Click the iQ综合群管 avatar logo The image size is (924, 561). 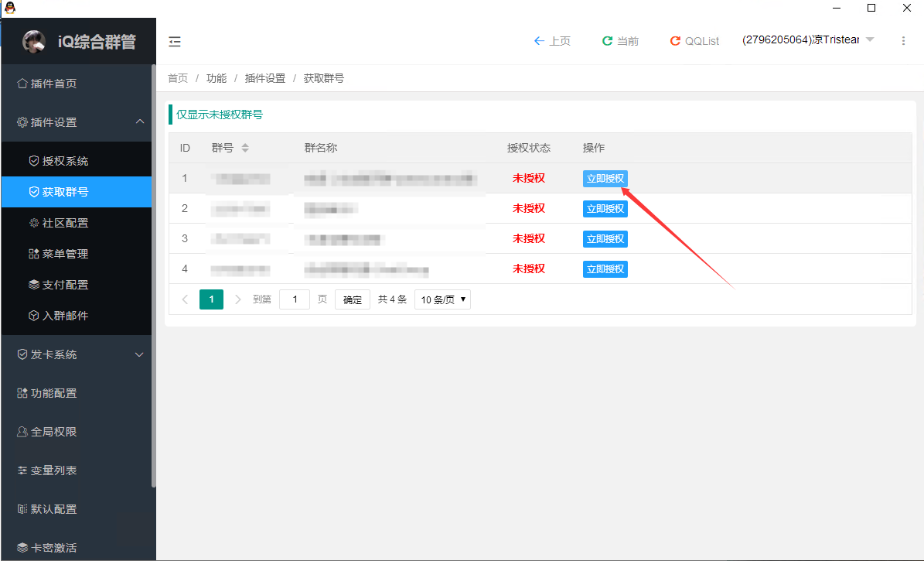34,41
